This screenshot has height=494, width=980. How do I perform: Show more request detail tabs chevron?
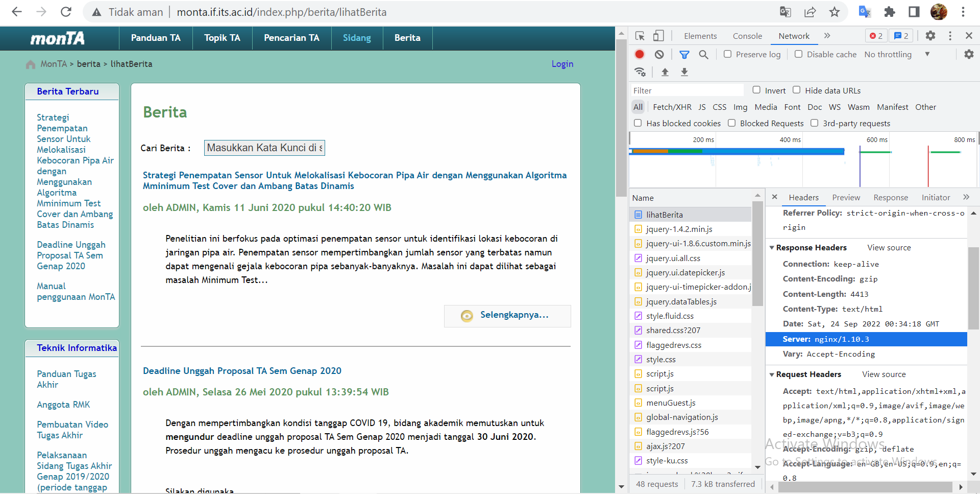tap(966, 197)
